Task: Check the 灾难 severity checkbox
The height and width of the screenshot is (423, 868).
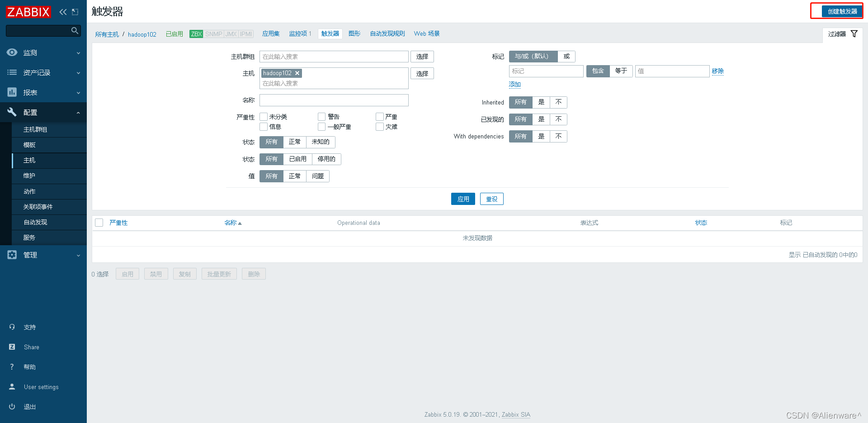Action: pyautogui.click(x=380, y=127)
